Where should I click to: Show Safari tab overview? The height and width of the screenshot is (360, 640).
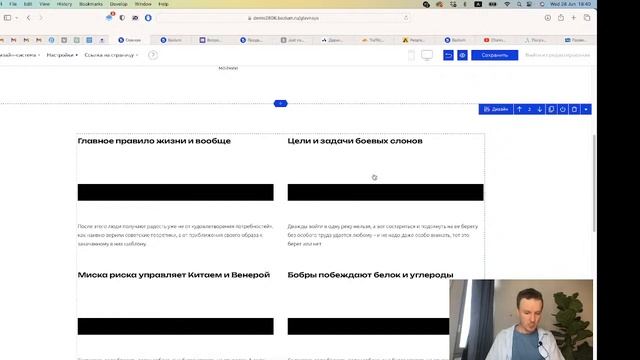(587, 18)
